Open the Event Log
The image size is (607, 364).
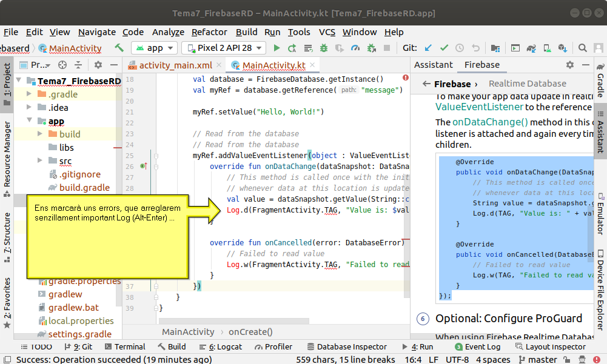[477, 346]
